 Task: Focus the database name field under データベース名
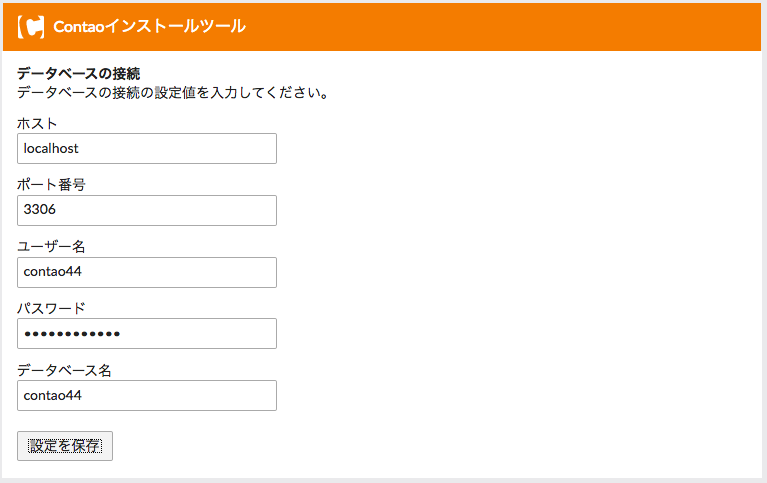147,395
